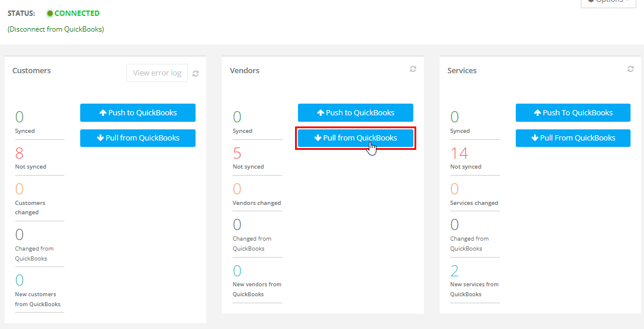Viewport: 644px width, 329px height.
Task: Select the Vendors panel heading
Action: tap(245, 71)
